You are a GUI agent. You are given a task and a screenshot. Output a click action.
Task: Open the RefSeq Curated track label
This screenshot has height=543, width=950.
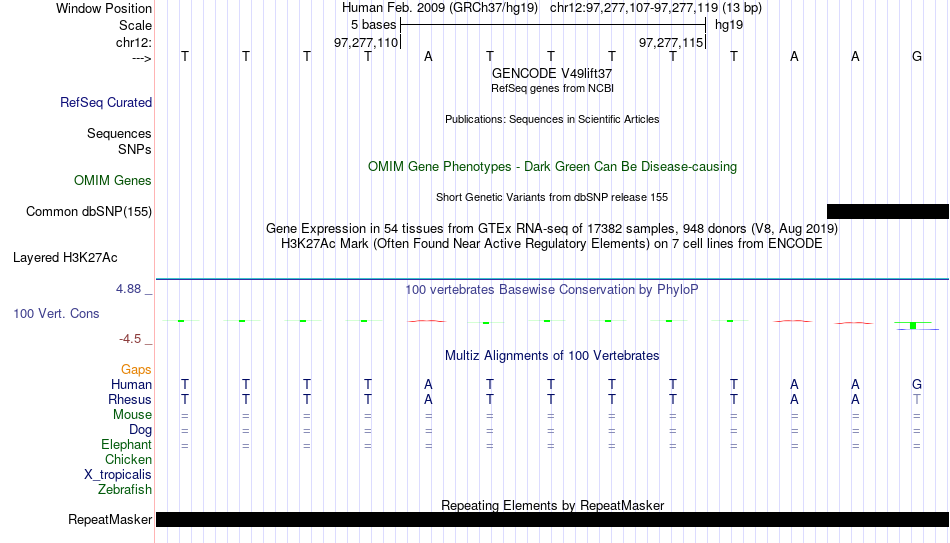pyautogui.click(x=106, y=102)
